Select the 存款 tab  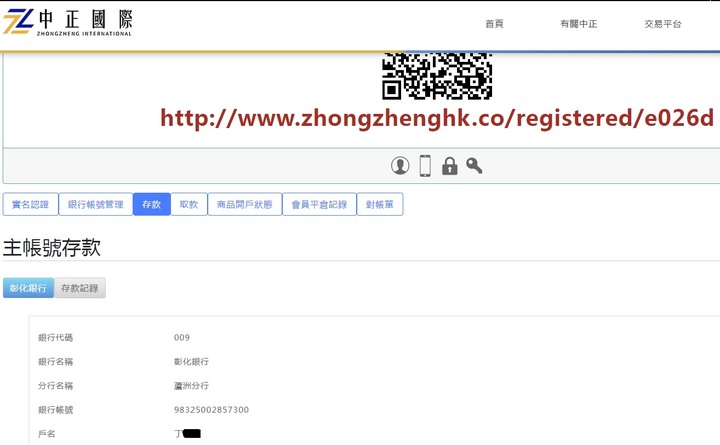[152, 204]
